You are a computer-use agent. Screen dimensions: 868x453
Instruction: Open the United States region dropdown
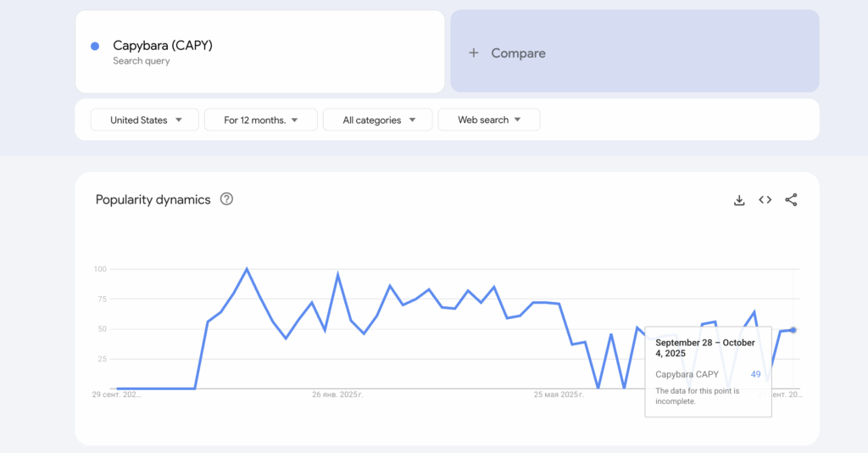click(x=145, y=120)
